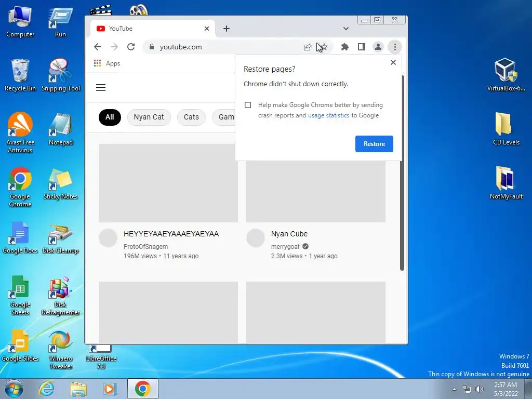Expand the tab search chevron
This screenshot has height=399, width=532.
pos(345,29)
